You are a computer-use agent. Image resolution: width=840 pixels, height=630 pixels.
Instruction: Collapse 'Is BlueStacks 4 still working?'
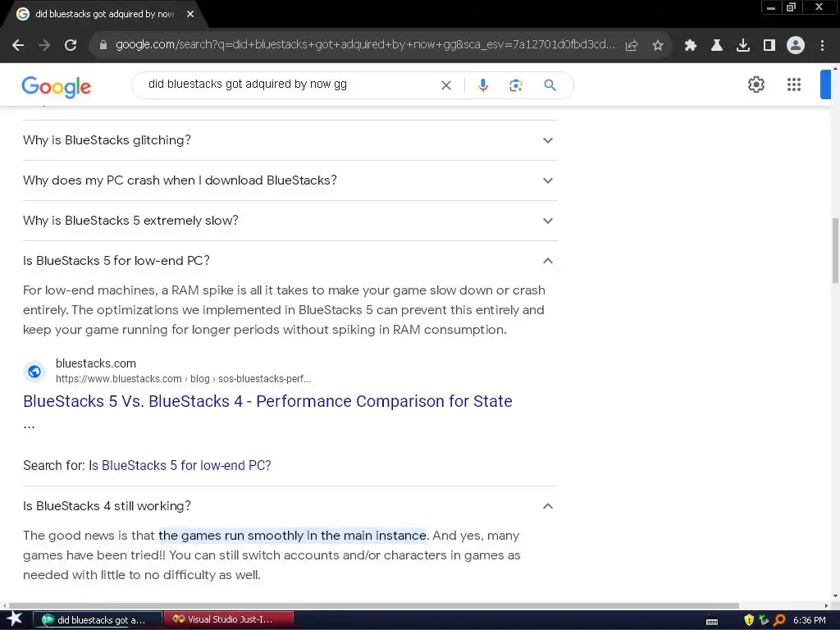290,506
